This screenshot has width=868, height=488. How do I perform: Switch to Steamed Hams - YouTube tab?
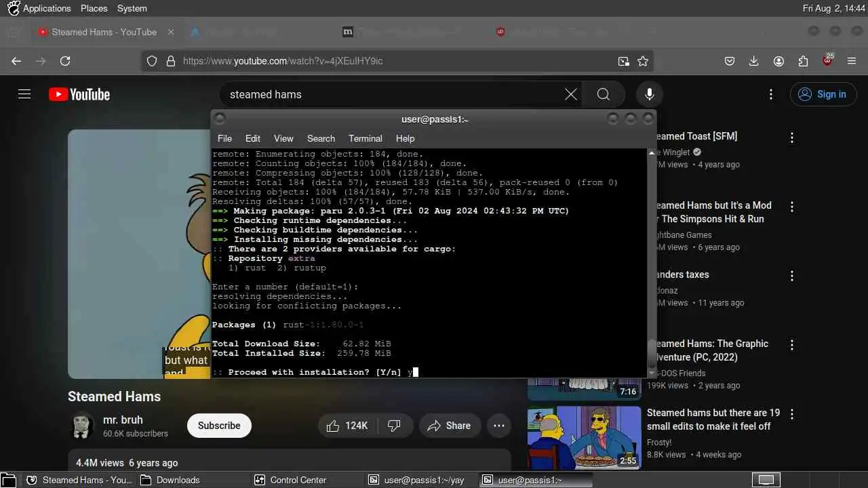[104, 32]
